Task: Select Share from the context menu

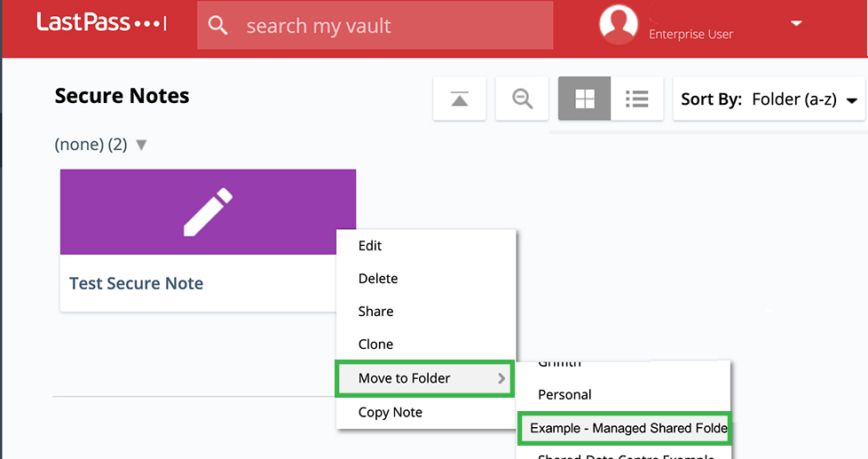Action: point(375,312)
